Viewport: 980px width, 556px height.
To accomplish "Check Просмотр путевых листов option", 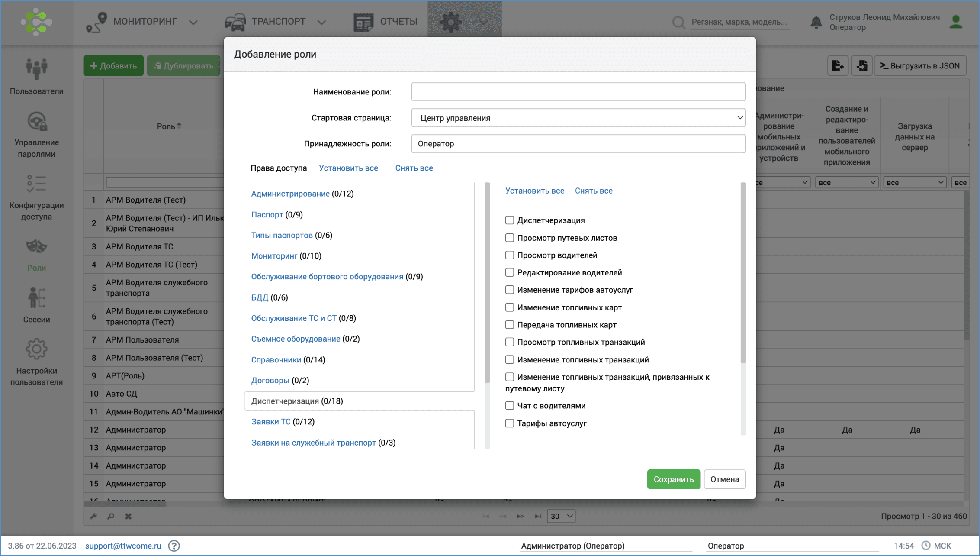I will [509, 238].
